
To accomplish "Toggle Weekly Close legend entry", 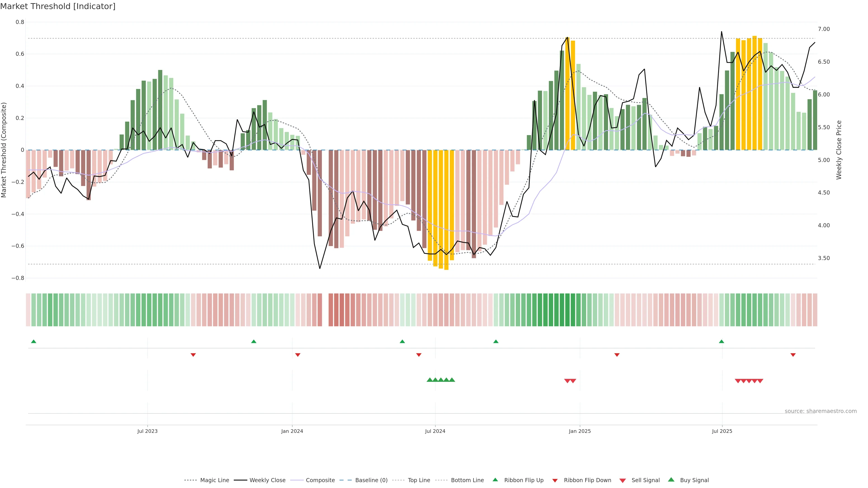I will 267,480.
